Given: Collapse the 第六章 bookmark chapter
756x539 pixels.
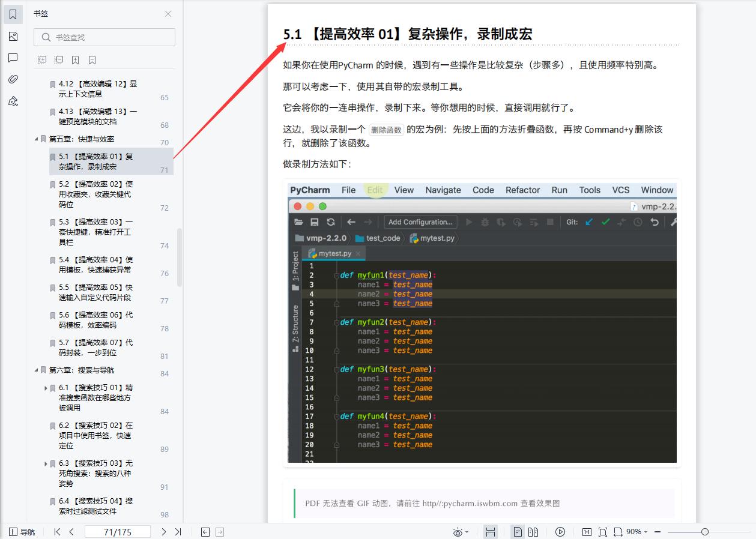Looking at the screenshot, I should tap(36, 370).
